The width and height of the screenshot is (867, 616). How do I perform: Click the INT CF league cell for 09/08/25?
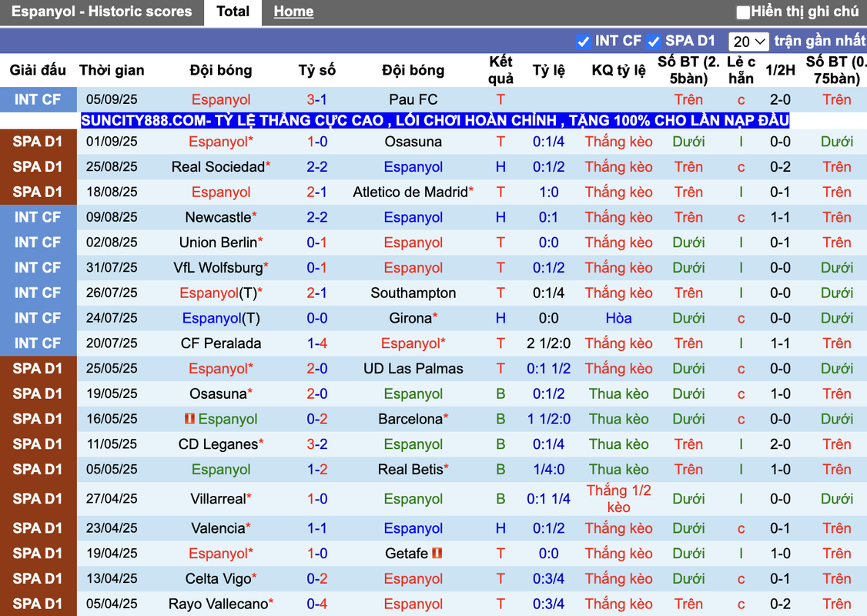(38, 217)
